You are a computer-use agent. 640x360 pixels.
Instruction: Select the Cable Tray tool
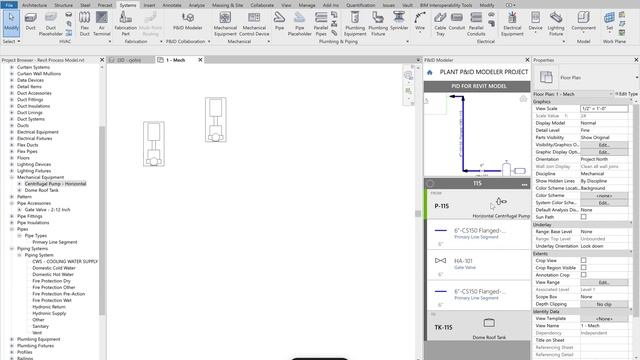pyautogui.click(x=440, y=24)
